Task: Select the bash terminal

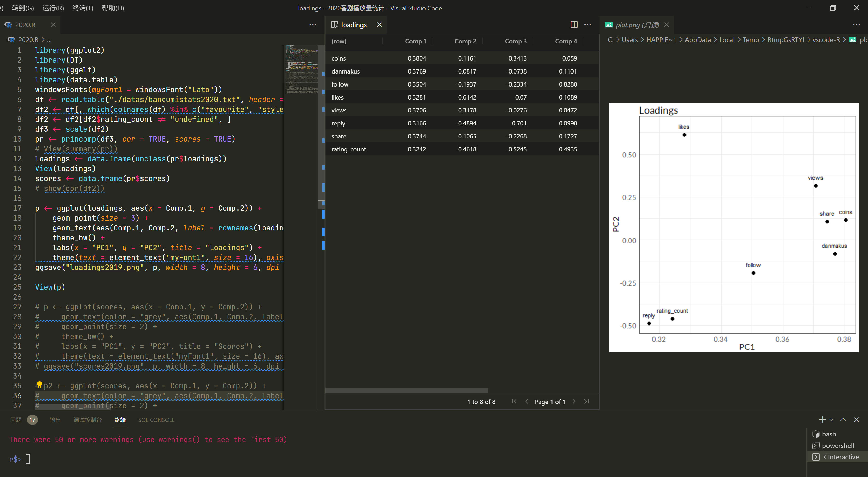Action: pyautogui.click(x=829, y=434)
